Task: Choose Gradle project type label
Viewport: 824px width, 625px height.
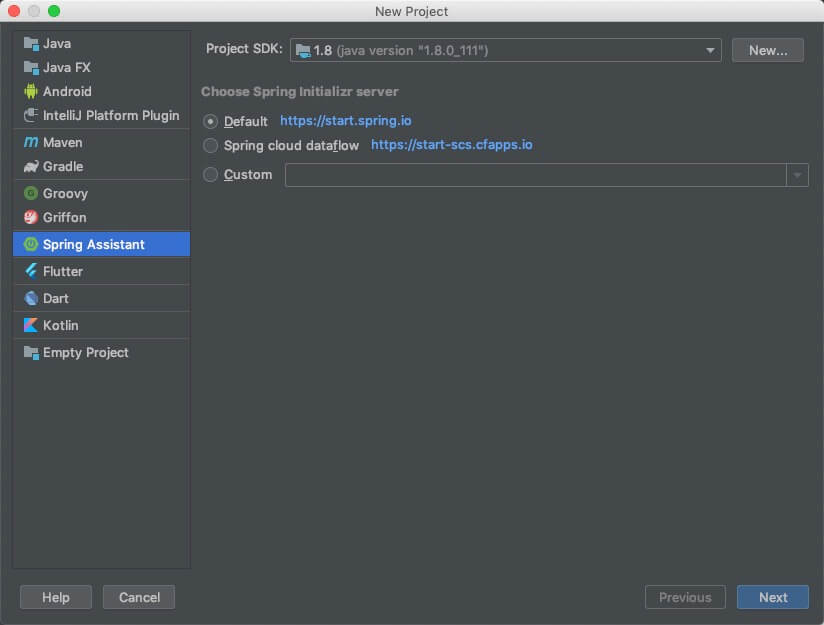Action: [x=63, y=167]
